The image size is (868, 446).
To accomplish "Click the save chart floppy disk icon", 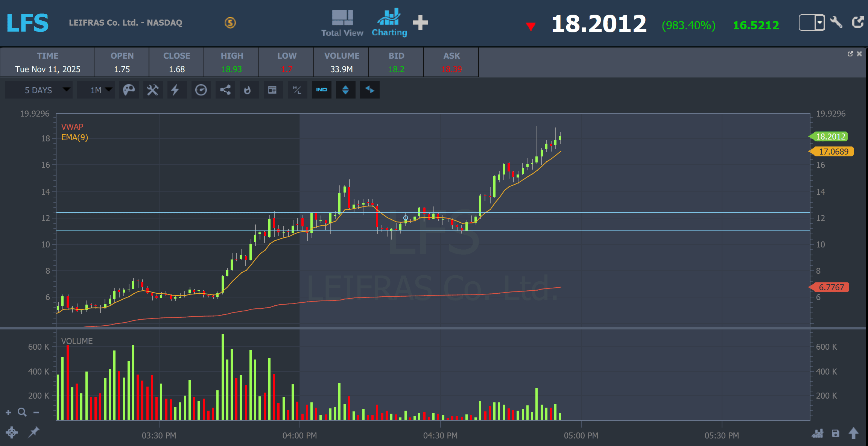I will [835, 434].
